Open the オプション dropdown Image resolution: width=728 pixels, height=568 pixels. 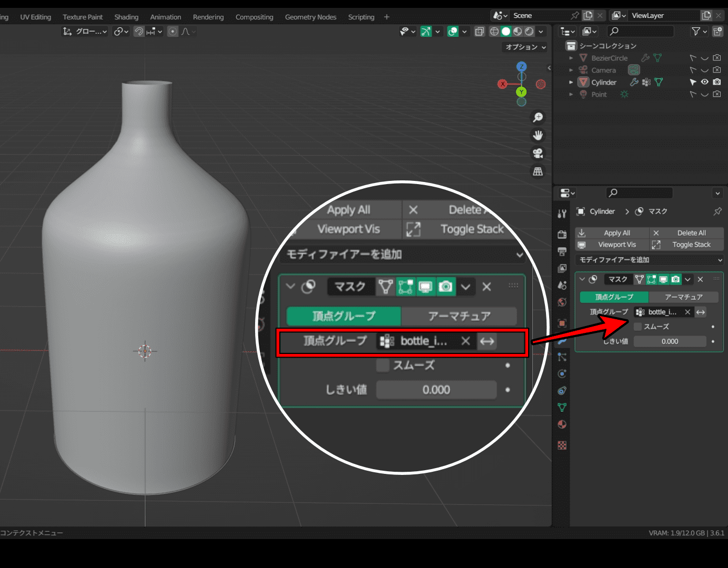click(x=525, y=47)
